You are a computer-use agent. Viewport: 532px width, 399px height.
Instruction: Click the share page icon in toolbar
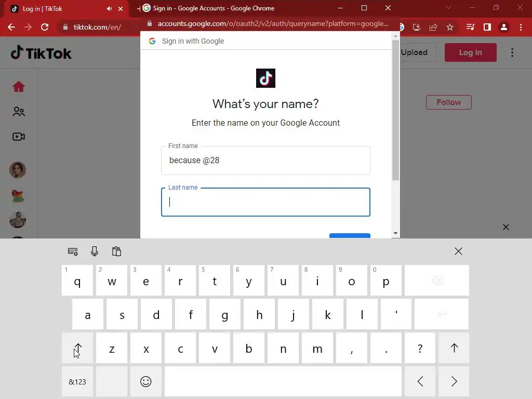433,27
